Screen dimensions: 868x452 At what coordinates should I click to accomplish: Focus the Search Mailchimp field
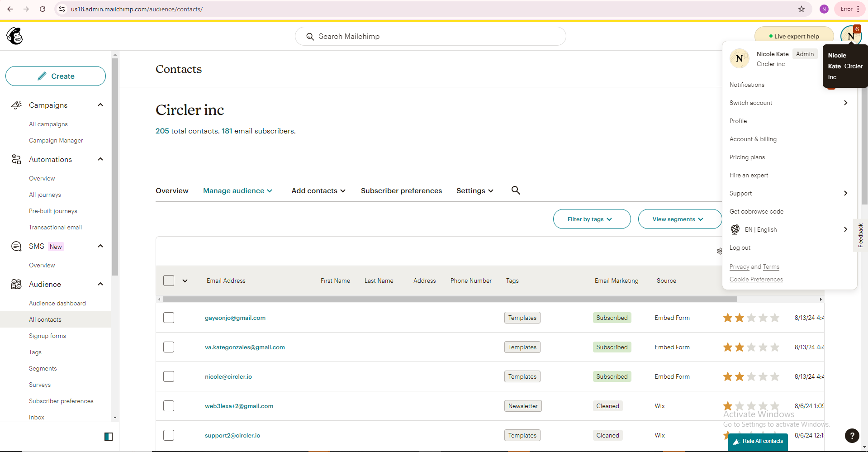[x=430, y=36]
